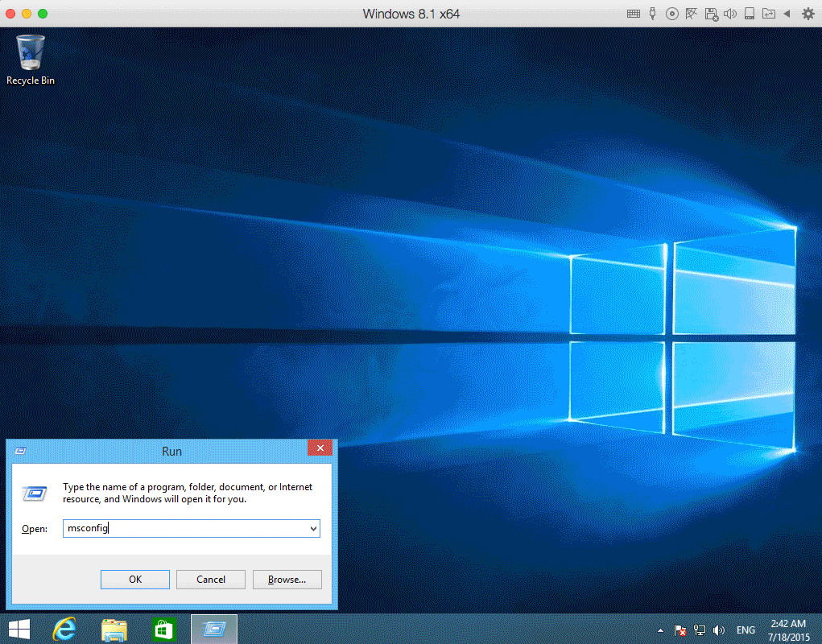Click the OK button in Run dialog
The height and width of the screenshot is (644, 822).
tap(135, 580)
